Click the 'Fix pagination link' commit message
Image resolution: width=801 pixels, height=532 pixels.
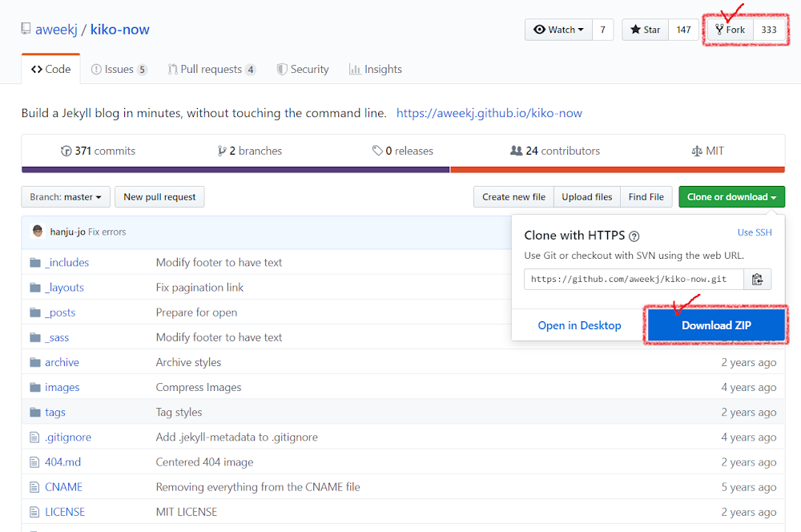coord(199,288)
